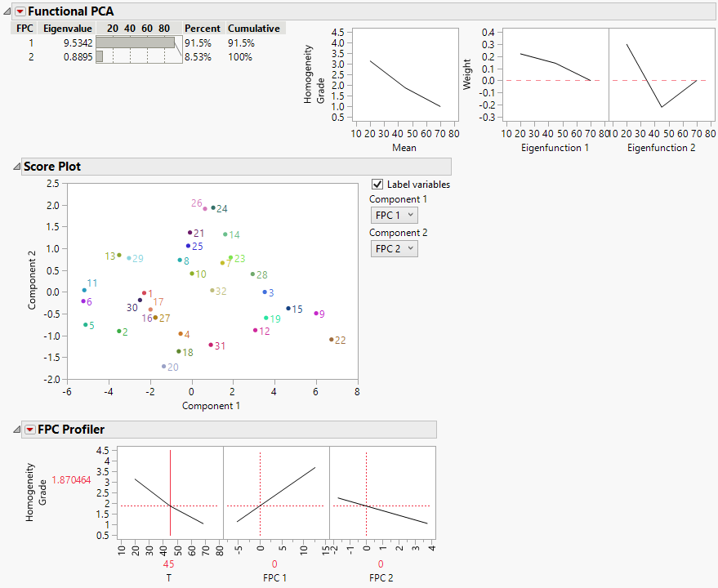Select score plot point 22
The height and width of the screenshot is (588, 718).
[332, 340]
